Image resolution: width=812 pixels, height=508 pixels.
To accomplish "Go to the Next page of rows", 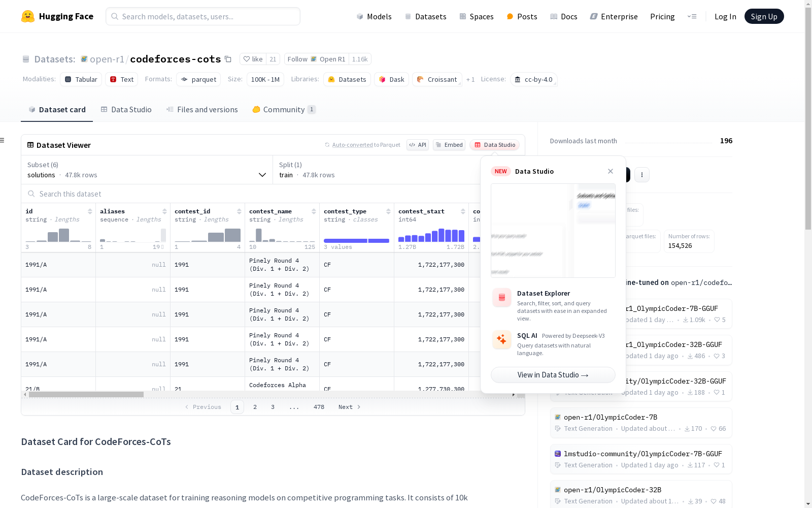I will (x=350, y=407).
